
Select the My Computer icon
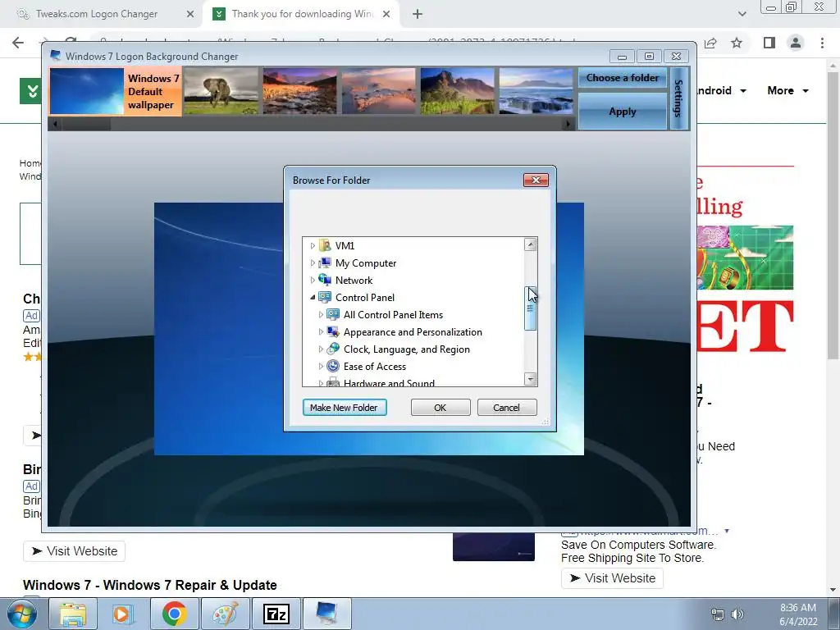pos(325,262)
